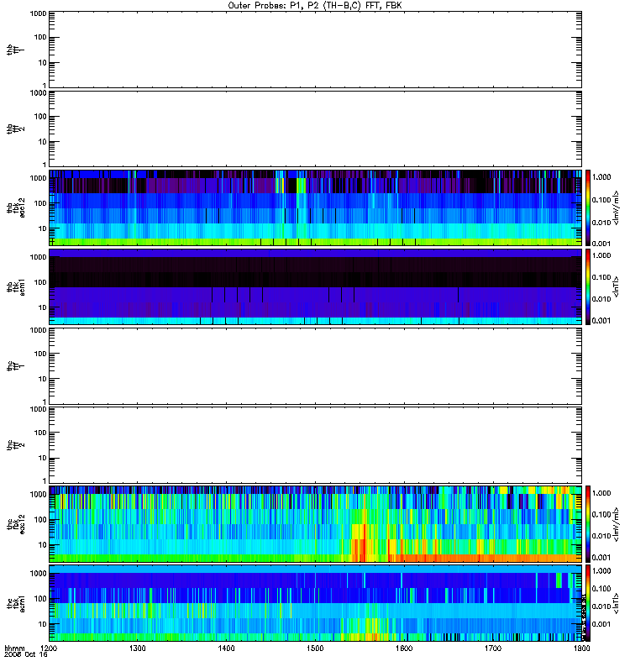Click the y-axis title of the topmost thb panel

[16, 50]
